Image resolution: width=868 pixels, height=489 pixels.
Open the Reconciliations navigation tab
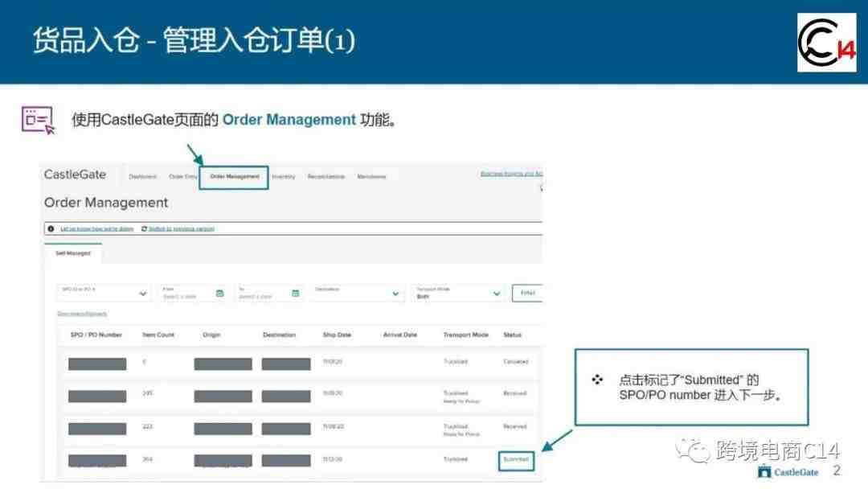tap(326, 177)
